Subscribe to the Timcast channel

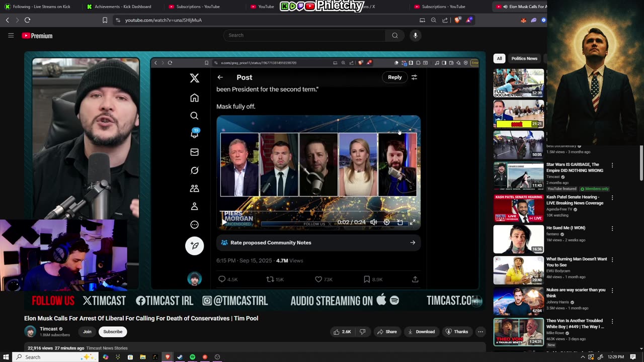click(113, 332)
